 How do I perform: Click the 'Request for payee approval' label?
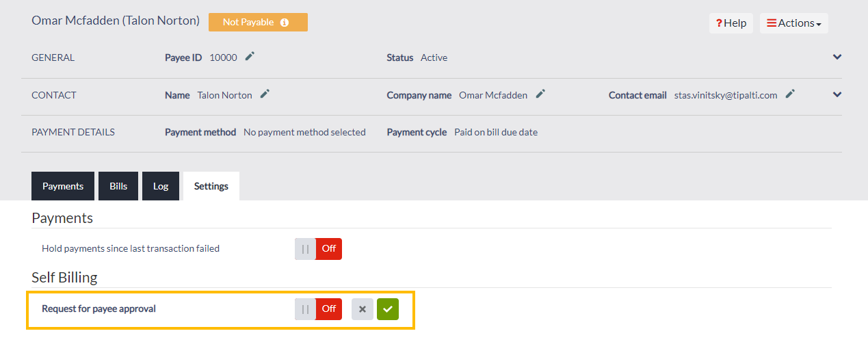[x=99, y=308]
